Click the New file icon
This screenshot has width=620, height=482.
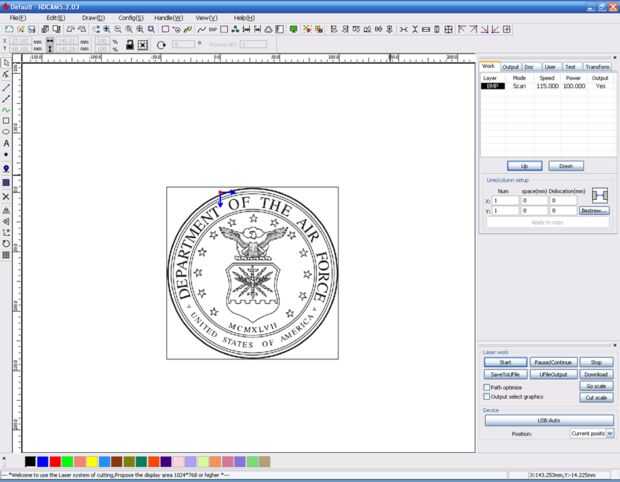point(9,29)
